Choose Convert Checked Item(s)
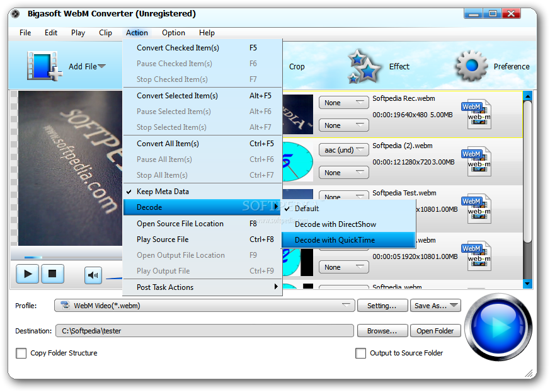Screen dimensions: 550x392 pos(202,48)
